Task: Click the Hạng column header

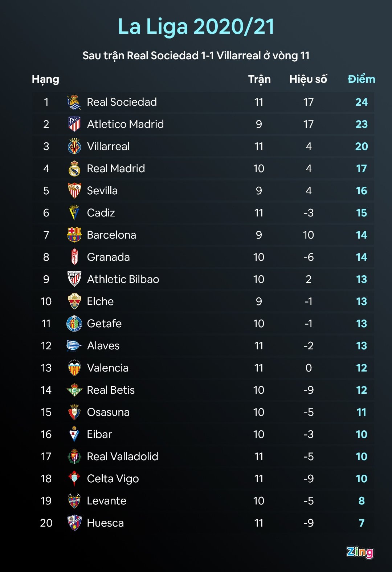Action: tap(45, 80)
